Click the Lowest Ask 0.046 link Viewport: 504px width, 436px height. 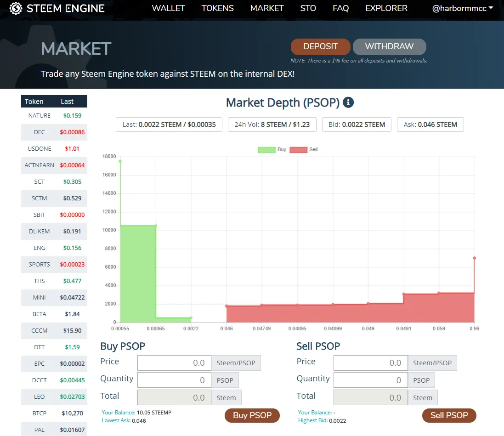click(x=124, y=420)
